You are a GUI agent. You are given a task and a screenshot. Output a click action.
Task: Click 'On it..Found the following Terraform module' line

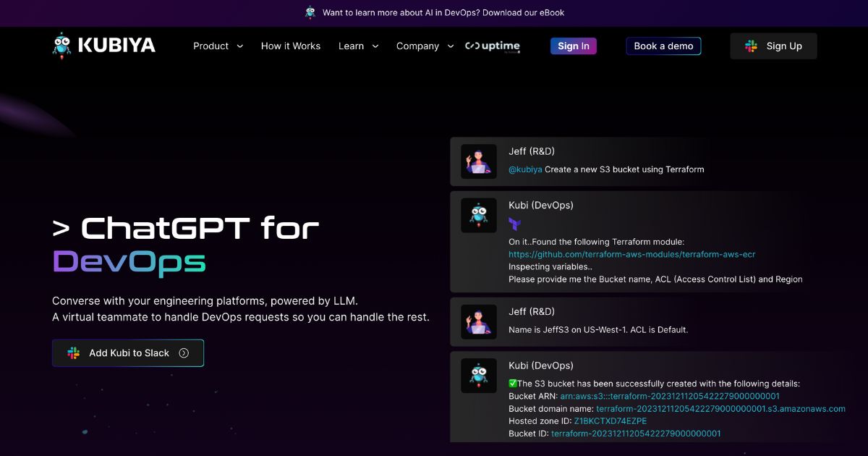coord(596,242)
